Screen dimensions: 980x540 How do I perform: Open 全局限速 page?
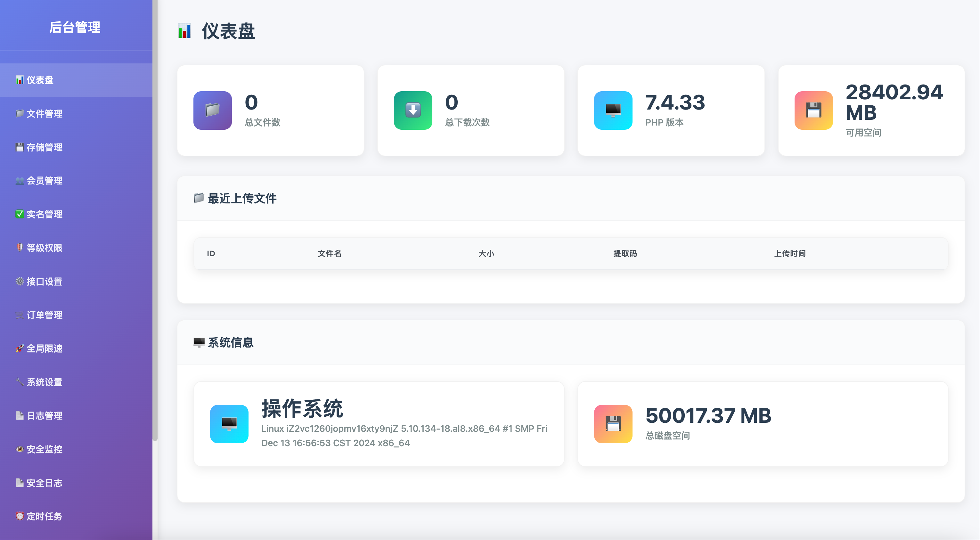pyautogui.click(x=76, y=348)
